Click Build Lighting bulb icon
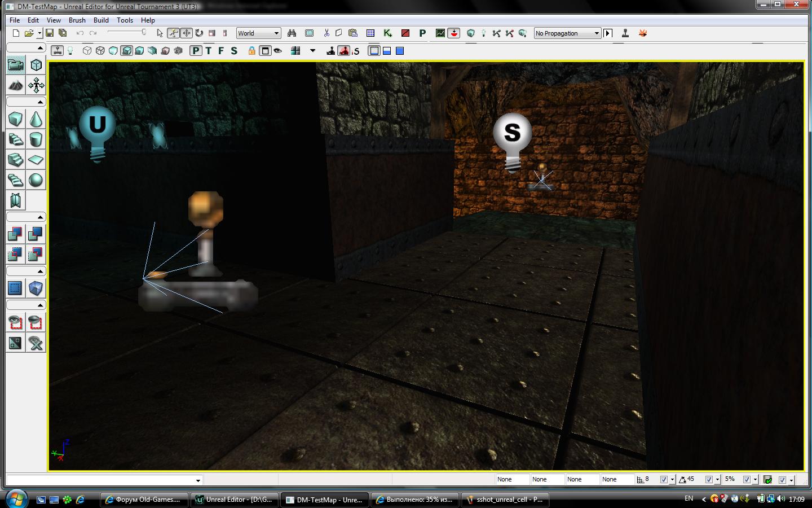 pos(483,33)
